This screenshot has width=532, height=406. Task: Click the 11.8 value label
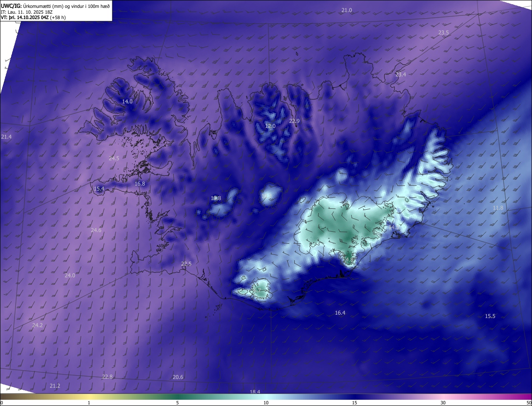point(498,208)
